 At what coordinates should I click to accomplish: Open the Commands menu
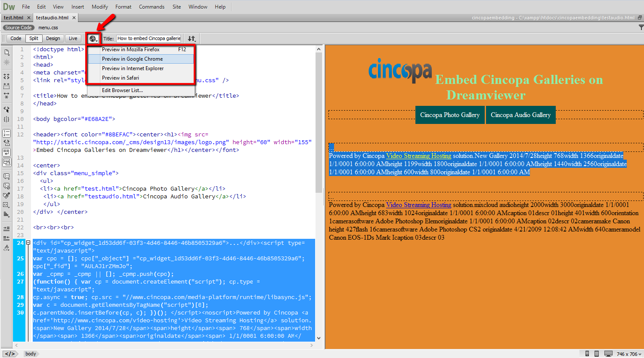click(152, 7)
